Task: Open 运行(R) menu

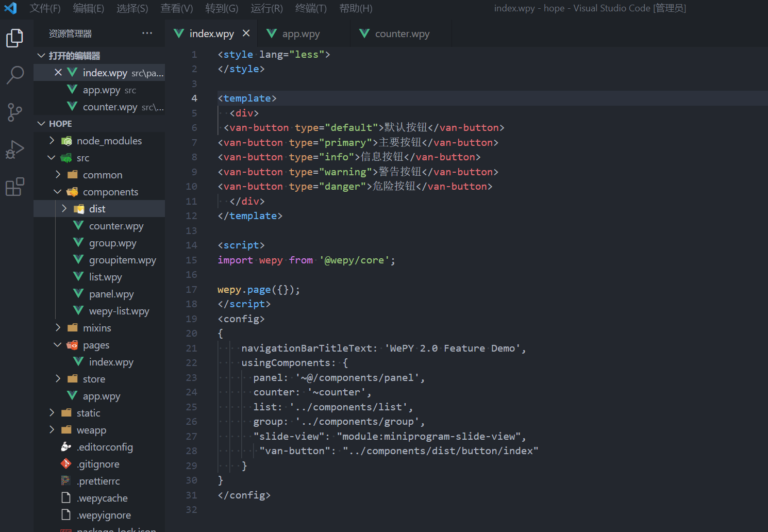Action: pos(266,8)
